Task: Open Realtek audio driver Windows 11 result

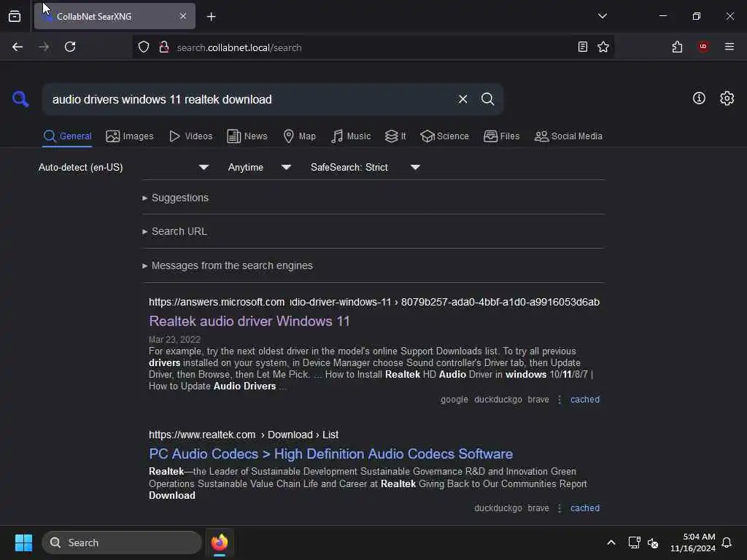Action: coord(249,321)
